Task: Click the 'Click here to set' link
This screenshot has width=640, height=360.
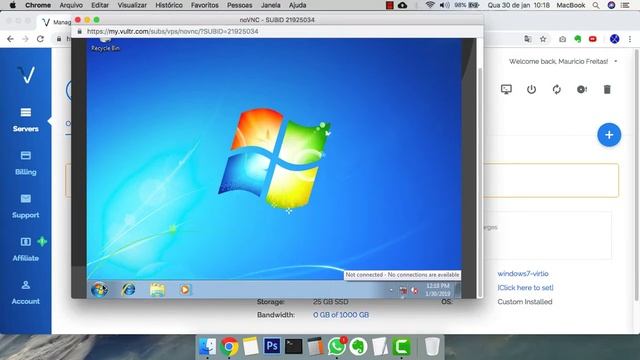Action: [525, 287]
